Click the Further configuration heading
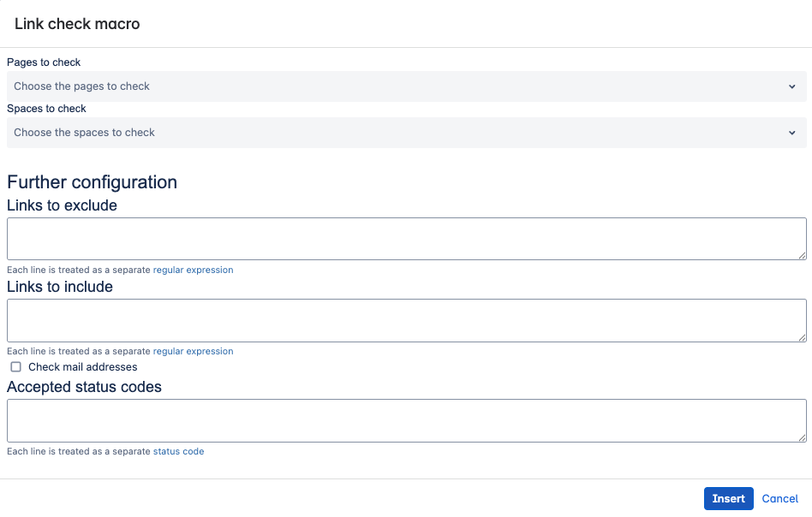 92,181
